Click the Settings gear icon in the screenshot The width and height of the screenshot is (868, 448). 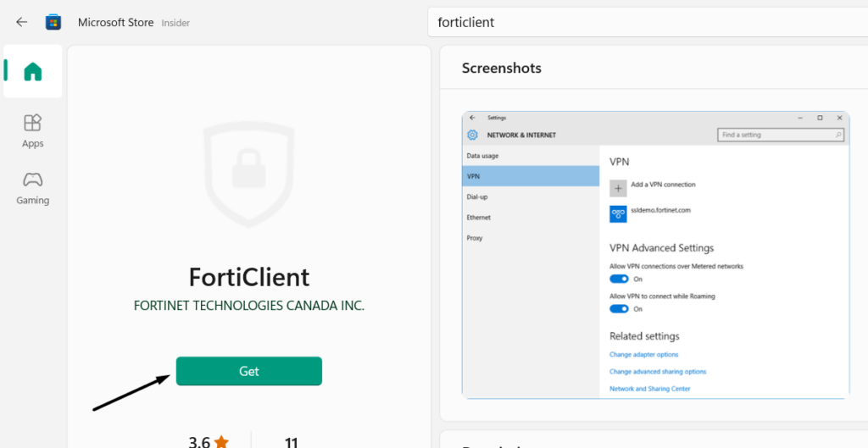pyautogui.click(x=472, y=135)
